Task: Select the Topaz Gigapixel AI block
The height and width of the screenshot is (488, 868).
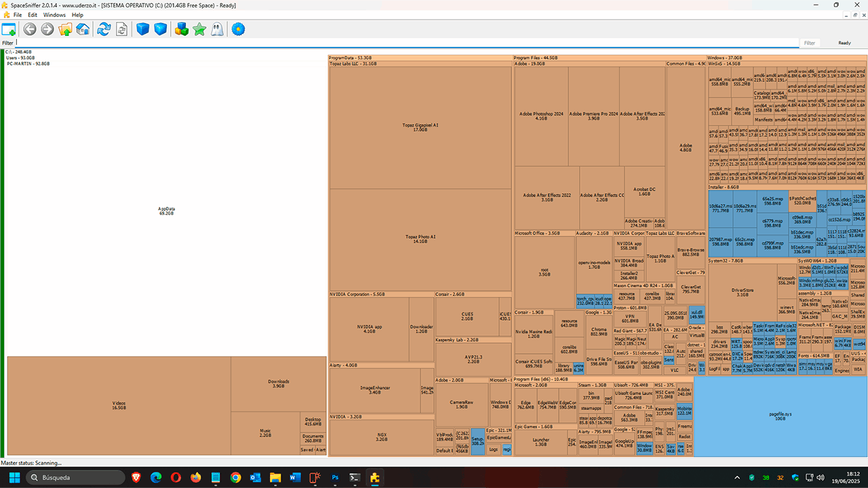Action: click(x=420, y=127)
